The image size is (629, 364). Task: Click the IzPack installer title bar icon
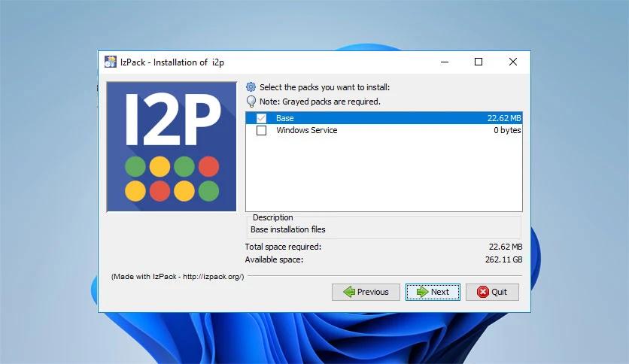111,62
